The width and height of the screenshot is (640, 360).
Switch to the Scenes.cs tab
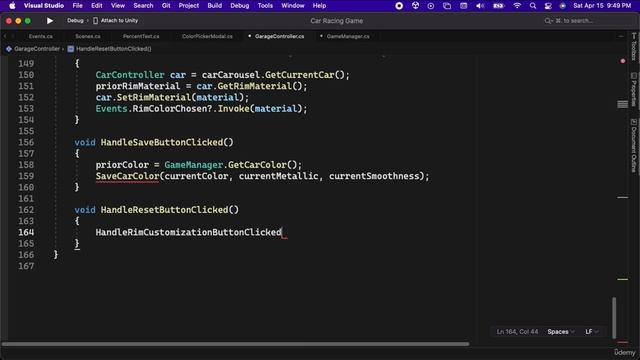tap(88, 36)
